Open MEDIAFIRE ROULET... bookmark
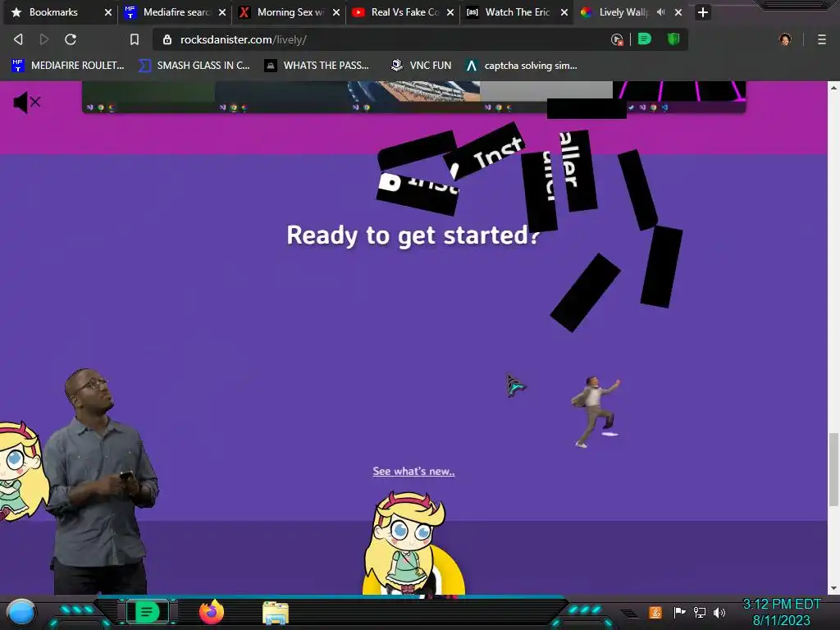 point(67,66)
